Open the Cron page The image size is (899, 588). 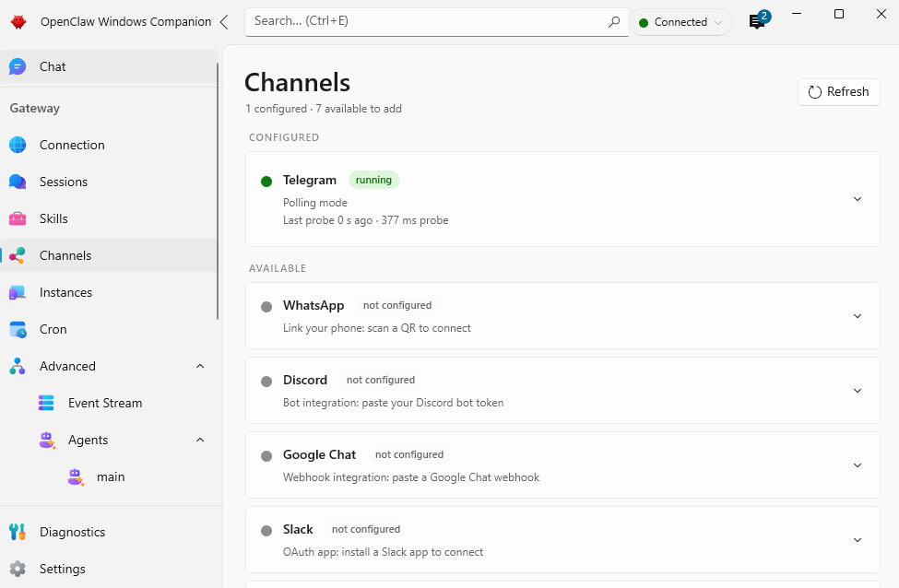(109, 330)
